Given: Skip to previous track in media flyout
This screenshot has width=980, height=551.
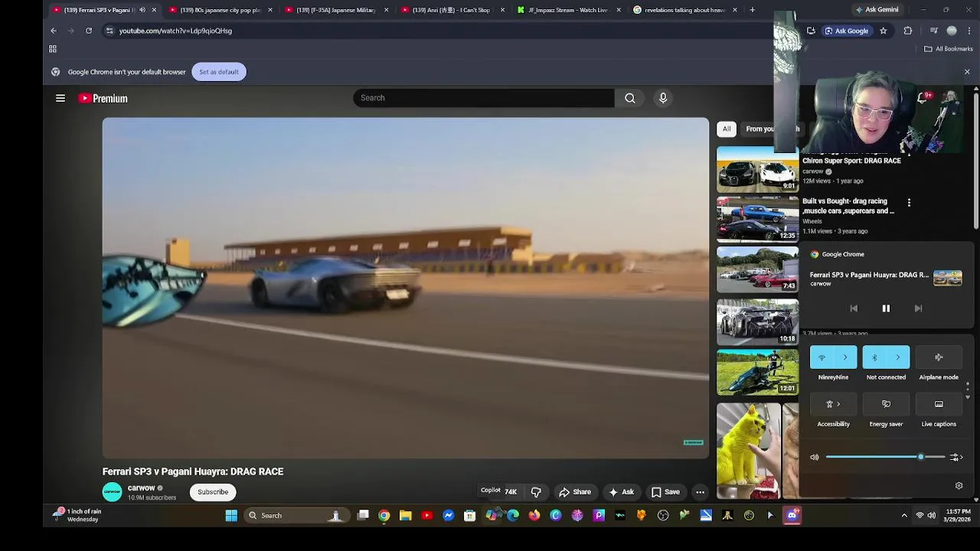Looking at the screenshot, I should click(x=854, y=308).
